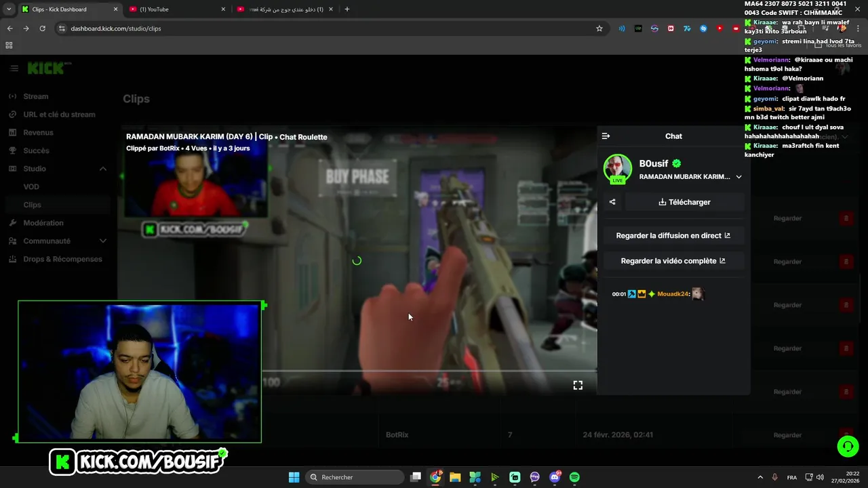Delete the first clip with red trash
The height and width of the screenshot is (488, 868).
[846, 218]
